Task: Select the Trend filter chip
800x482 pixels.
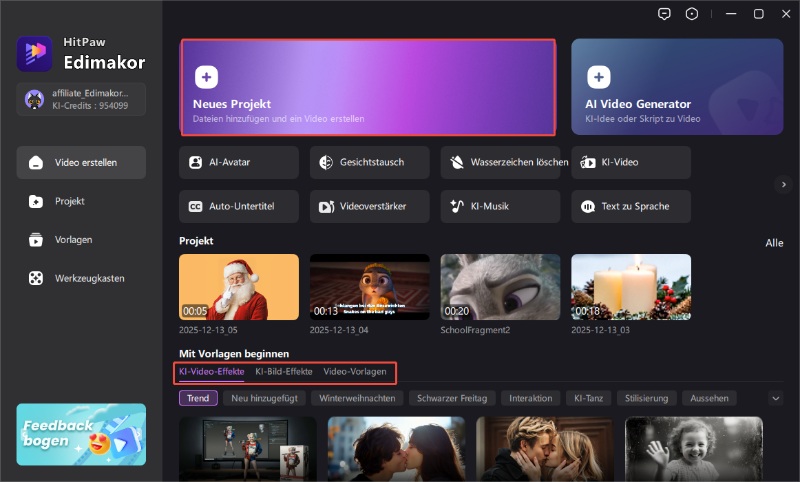Action: (x=198, y=398)
